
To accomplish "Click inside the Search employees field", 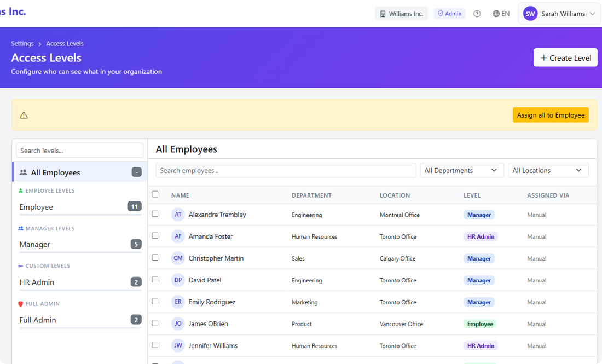I will pos(286,170).
